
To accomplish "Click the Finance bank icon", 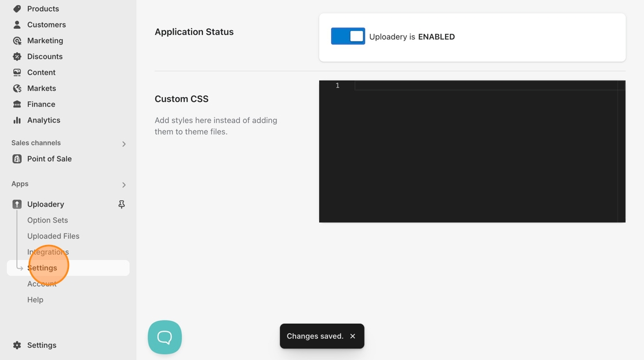I will pos(17,104).
